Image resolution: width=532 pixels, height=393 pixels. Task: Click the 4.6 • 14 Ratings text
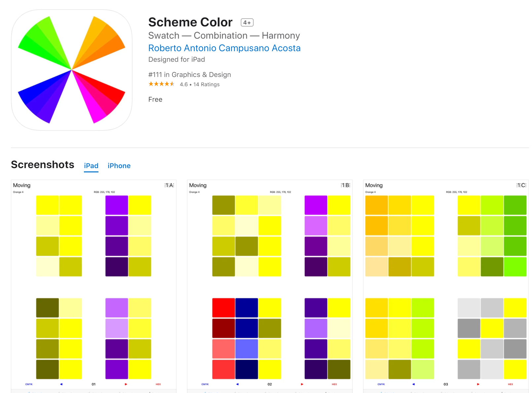click(x=200, y=85)
